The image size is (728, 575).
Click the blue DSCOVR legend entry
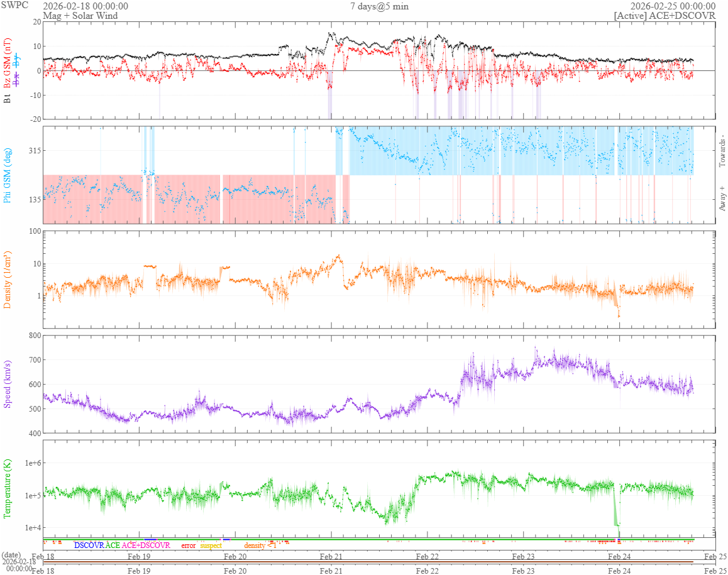coord(89,545)
